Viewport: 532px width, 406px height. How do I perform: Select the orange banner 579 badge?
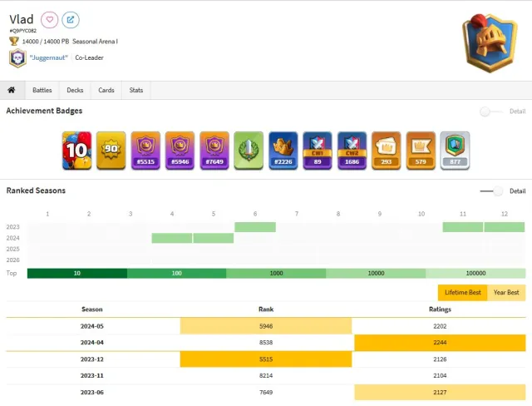click(x=421, y=151)
